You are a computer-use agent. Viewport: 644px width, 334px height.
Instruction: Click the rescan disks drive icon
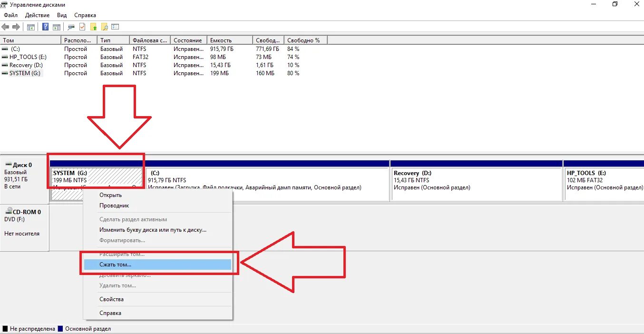(x=71, y=27)
